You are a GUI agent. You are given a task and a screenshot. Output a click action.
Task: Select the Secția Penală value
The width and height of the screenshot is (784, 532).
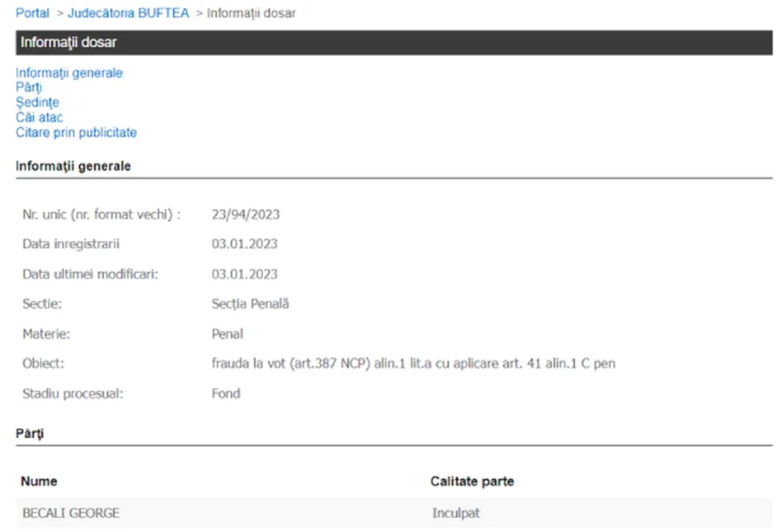point(250,304)
